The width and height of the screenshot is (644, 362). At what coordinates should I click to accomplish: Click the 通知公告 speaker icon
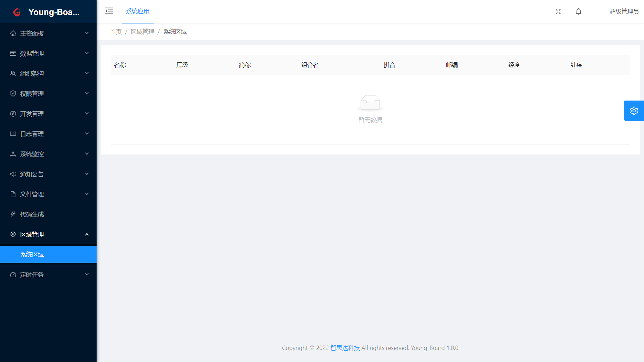[13, 174]
